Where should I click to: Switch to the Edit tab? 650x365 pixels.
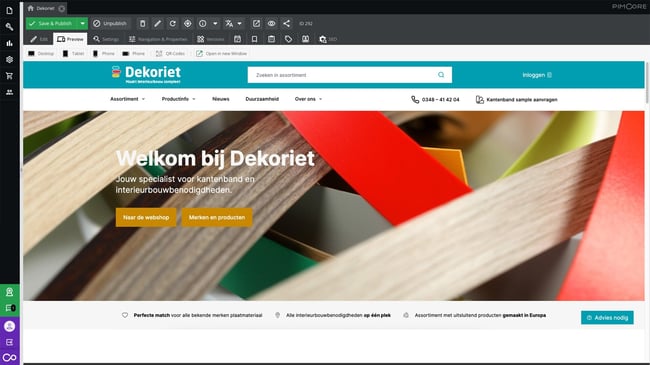39,39
